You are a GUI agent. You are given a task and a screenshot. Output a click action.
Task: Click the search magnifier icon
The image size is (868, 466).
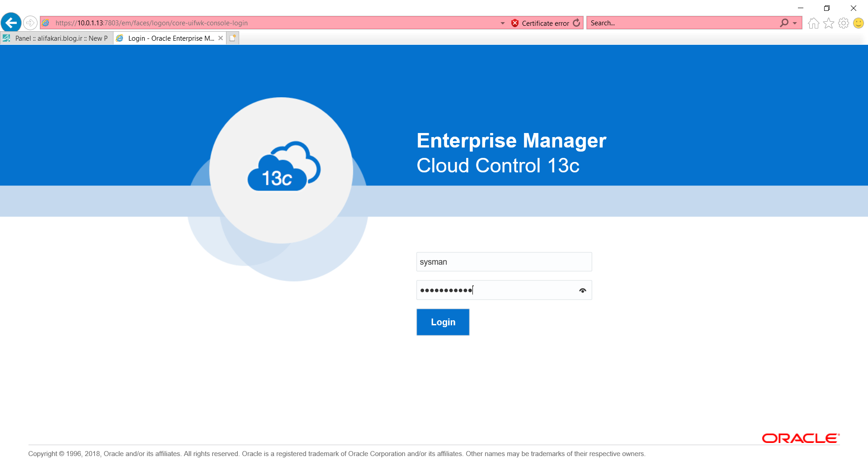click(784, 23)
